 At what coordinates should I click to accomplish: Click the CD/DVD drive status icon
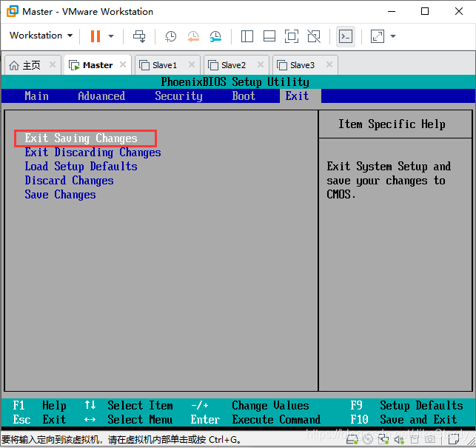[x=368, y=439]
